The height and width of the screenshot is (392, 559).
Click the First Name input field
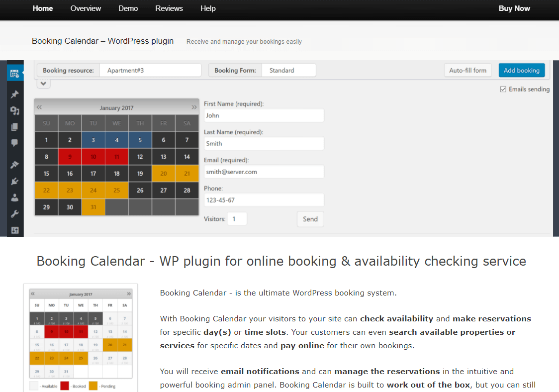(264, 115)
